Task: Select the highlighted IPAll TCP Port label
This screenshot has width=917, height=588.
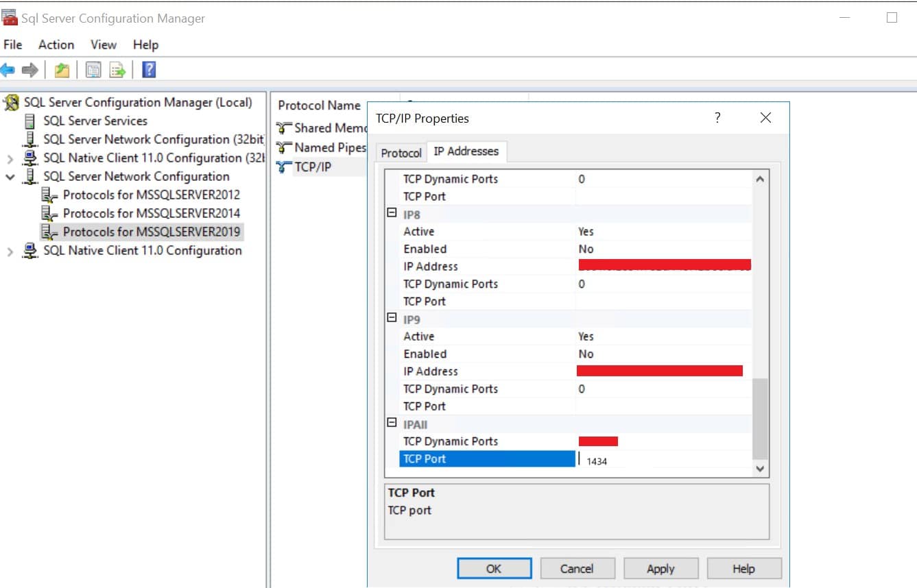Action: coord(487,459)
